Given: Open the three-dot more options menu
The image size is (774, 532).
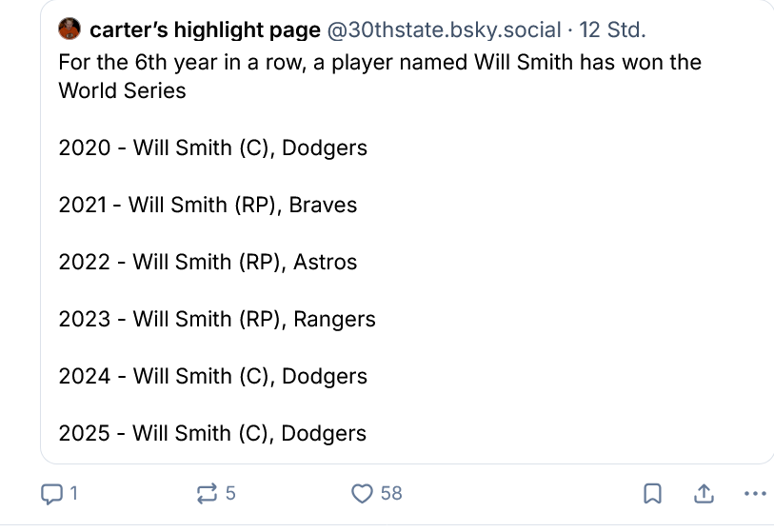Looking at the screenshot, I should coord(753,493).
